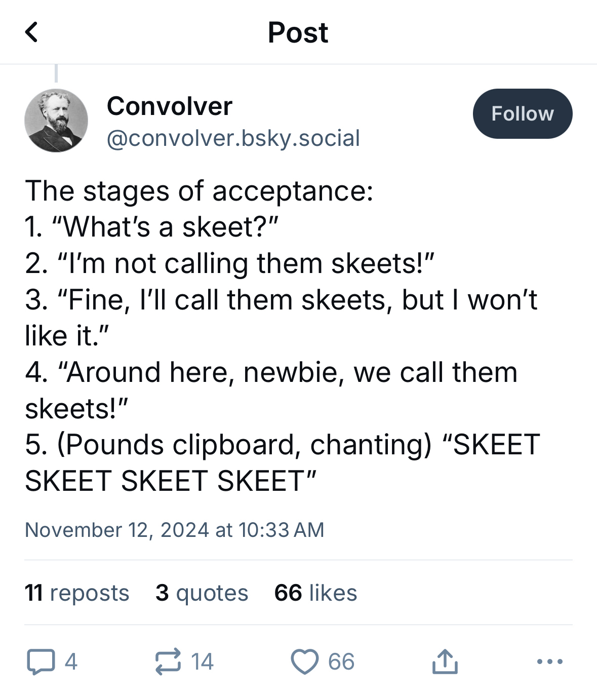Click the reply count number 4
Viewport: 597px width, 700px height.
tap(71, 662)
